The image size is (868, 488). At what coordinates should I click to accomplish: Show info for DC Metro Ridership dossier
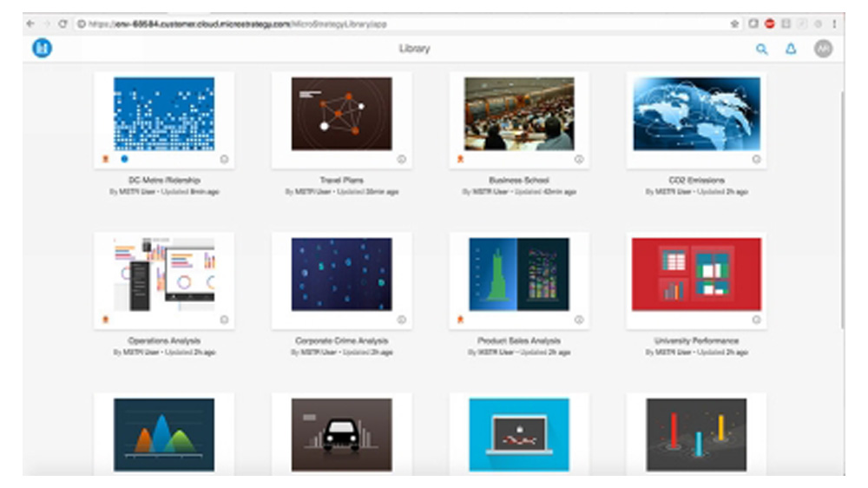click(x=224, y=160)
